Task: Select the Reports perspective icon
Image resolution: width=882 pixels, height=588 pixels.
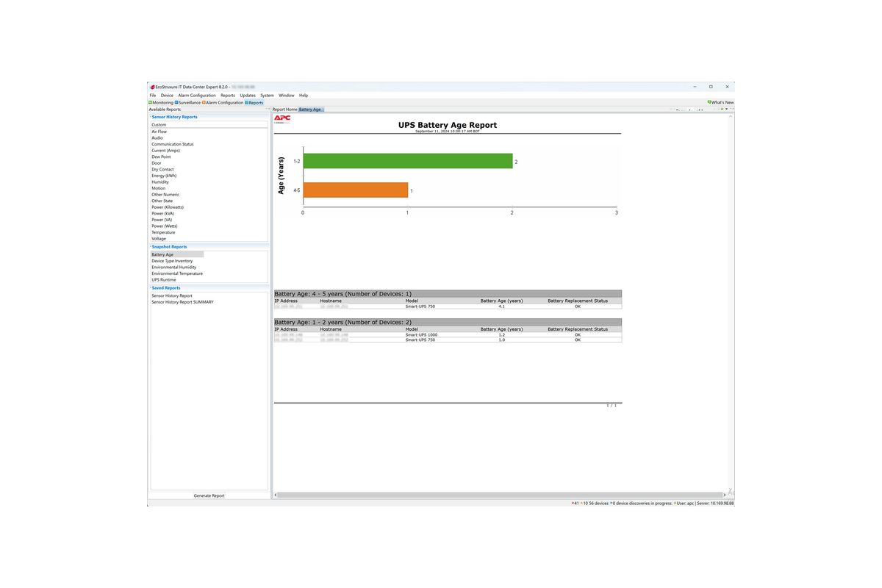Action: (x=247, y=103)
